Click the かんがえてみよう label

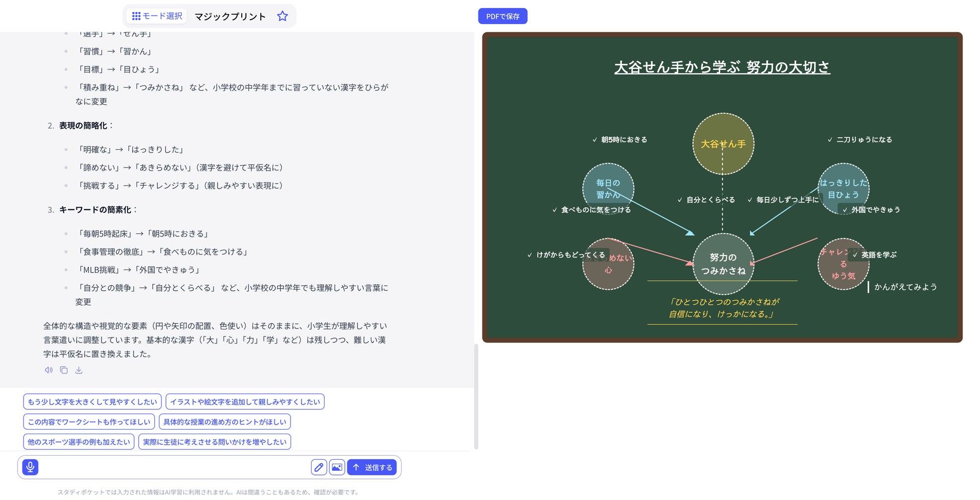[906, 287]
